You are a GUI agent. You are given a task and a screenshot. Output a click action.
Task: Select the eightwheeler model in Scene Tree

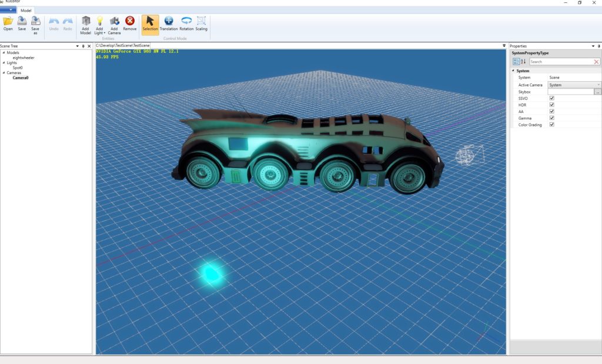point(25,58)
